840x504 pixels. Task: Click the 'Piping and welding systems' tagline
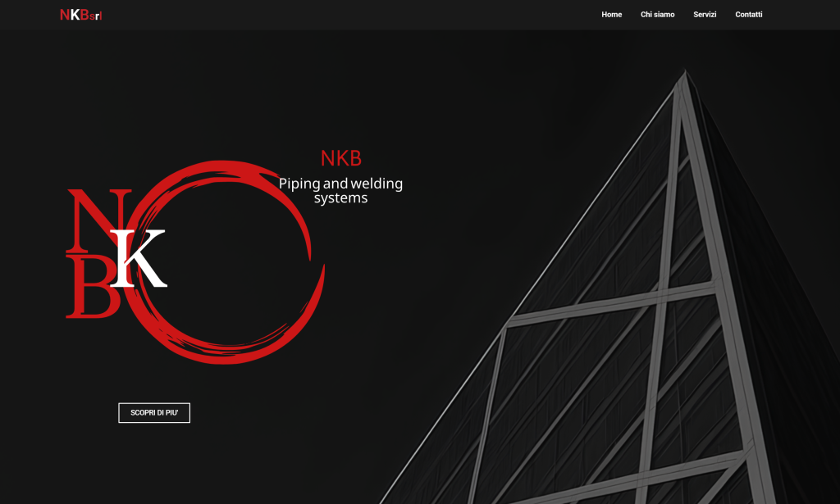pyautogui.click(x=340, y=190)
